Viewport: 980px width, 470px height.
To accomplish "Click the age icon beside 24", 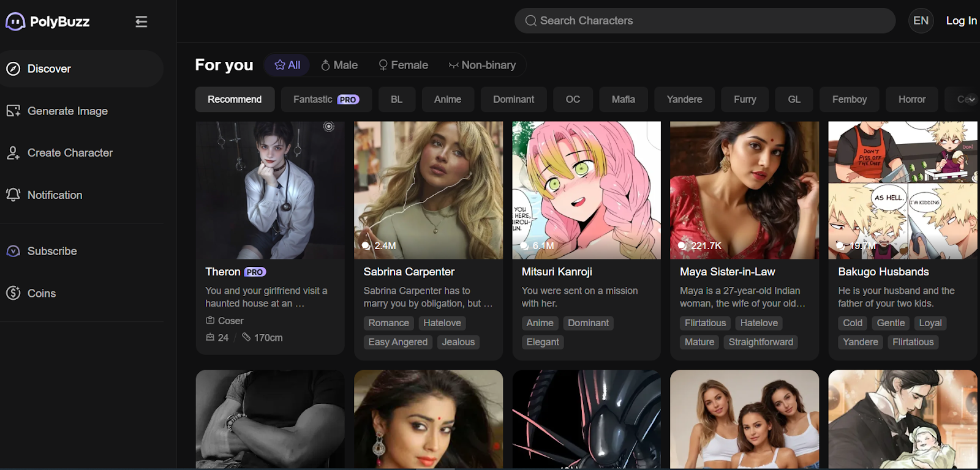I will pyautogui.click(x=210, y=337).
